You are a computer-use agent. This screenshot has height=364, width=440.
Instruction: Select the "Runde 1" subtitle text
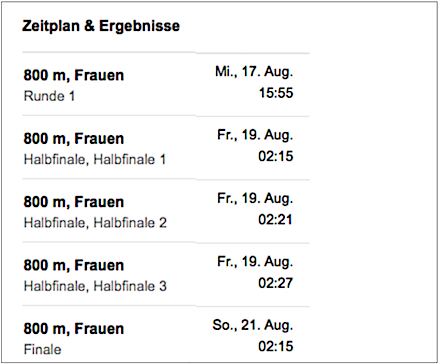[49, 96]
